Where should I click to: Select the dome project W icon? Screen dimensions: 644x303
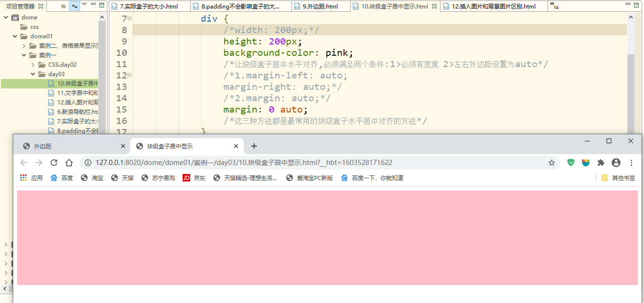pos(15,17)
